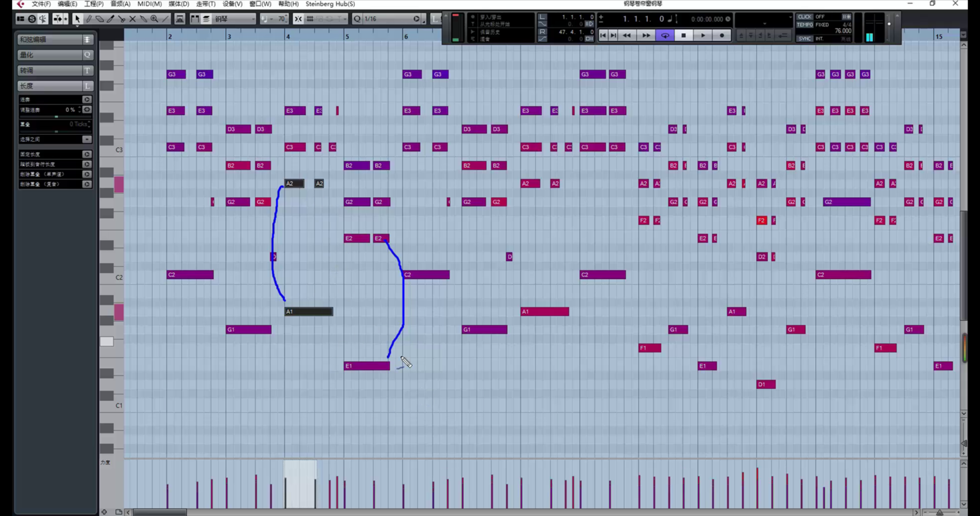The width and height of the screenshot is (980, 516).
Task: Click the Edit Active Part Only icon
Action: (x=206, y=19)
